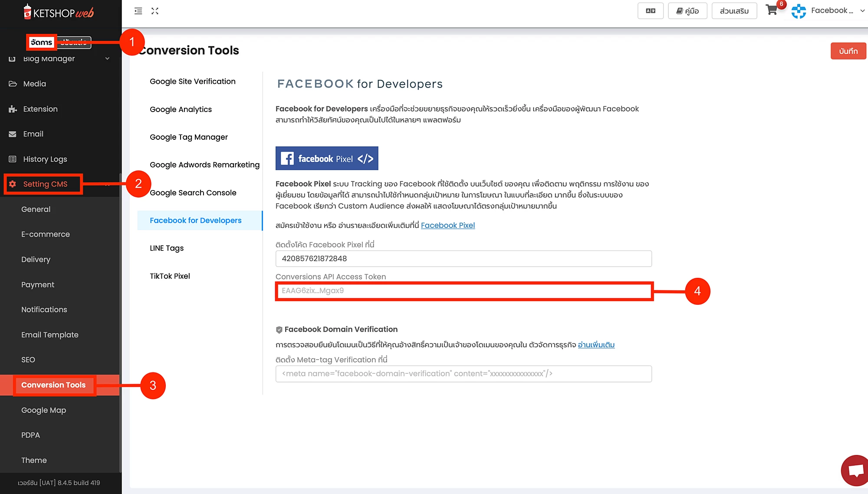The height and width of the screenshot is (494, 868).
Task: Click the Conversions API Access Token field
Action: pos(464,291)
